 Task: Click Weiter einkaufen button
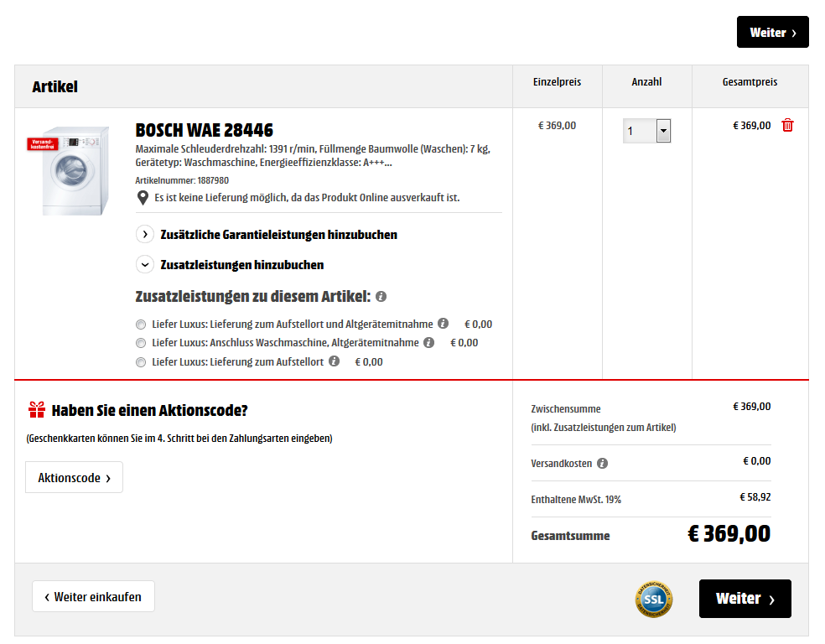93,597
